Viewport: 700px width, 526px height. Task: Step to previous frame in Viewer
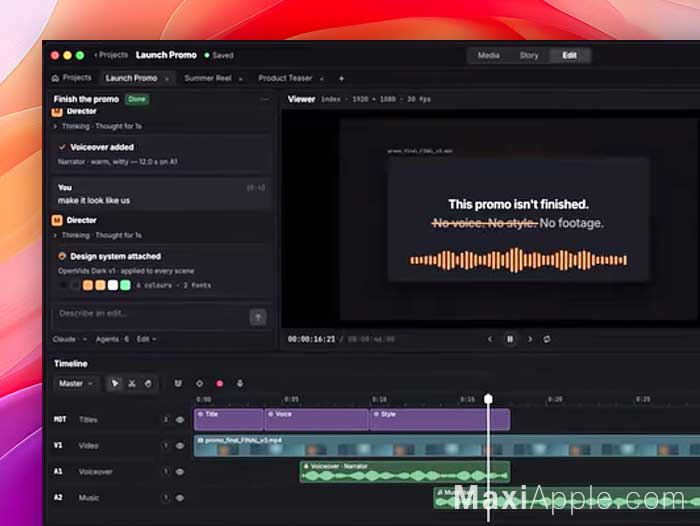(490, 339)
